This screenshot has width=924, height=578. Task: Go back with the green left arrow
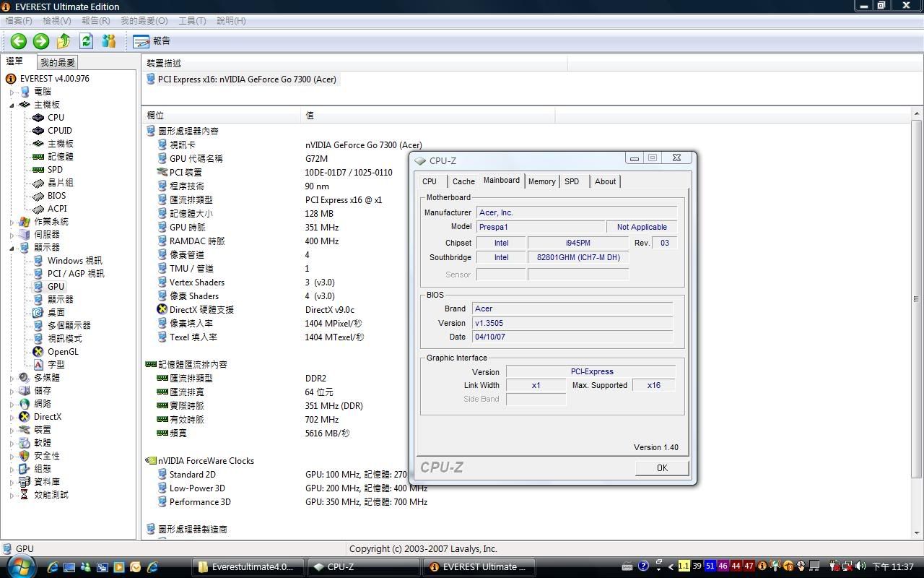19,41
